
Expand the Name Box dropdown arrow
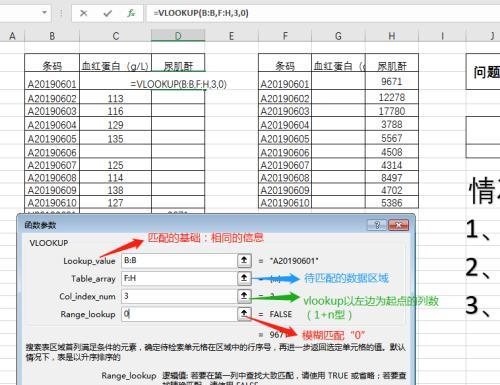44,13
